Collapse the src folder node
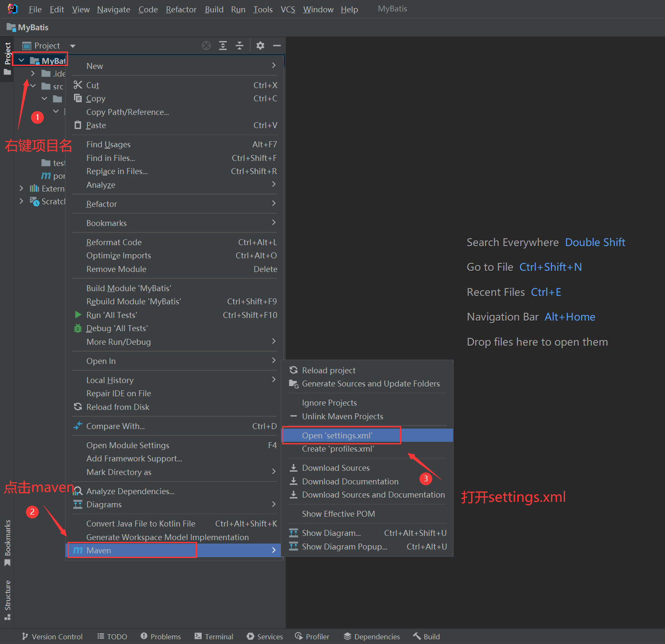 [x=33, y=86]
